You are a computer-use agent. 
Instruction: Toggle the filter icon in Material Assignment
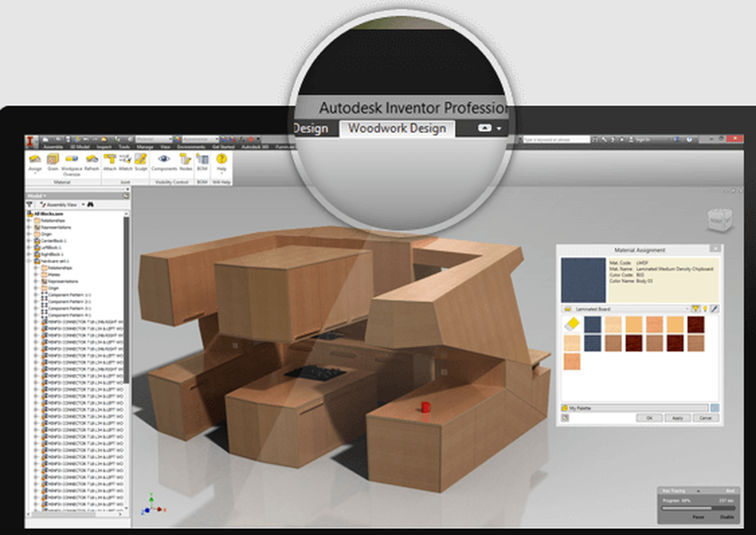pyautogui.click(x=696, y=308)
